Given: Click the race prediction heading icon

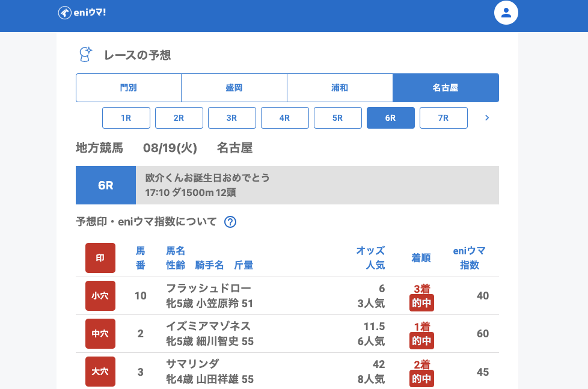Looking at the screenshot, I should (86, 55).
